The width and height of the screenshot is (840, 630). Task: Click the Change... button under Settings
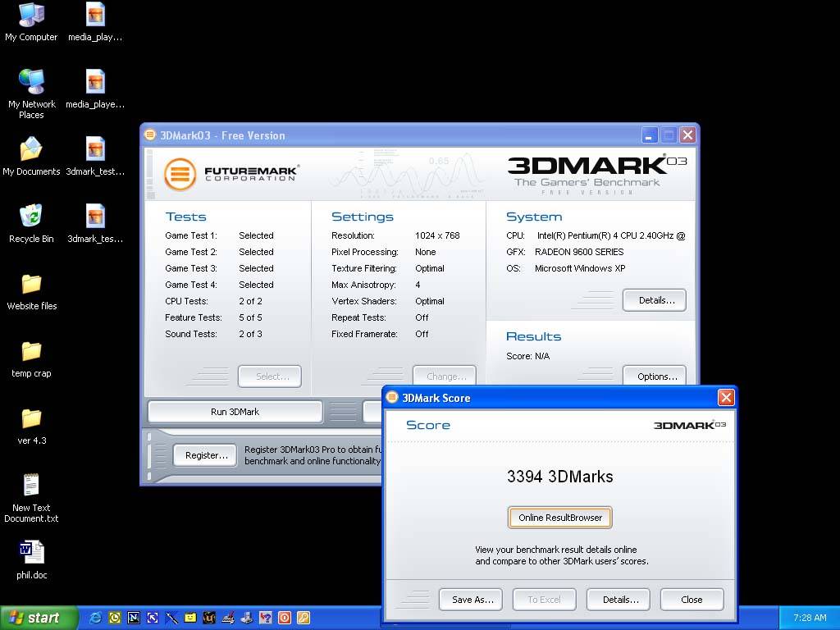[x=445, y=376]
